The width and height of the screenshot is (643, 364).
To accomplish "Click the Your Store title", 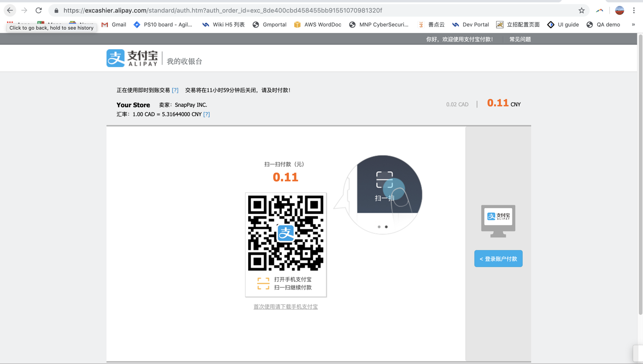I will tap(133, 105).
